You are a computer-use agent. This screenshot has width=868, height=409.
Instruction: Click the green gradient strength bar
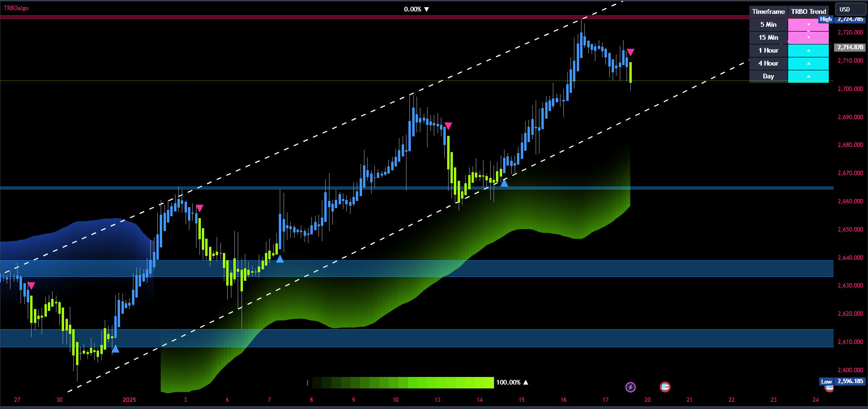403,382
